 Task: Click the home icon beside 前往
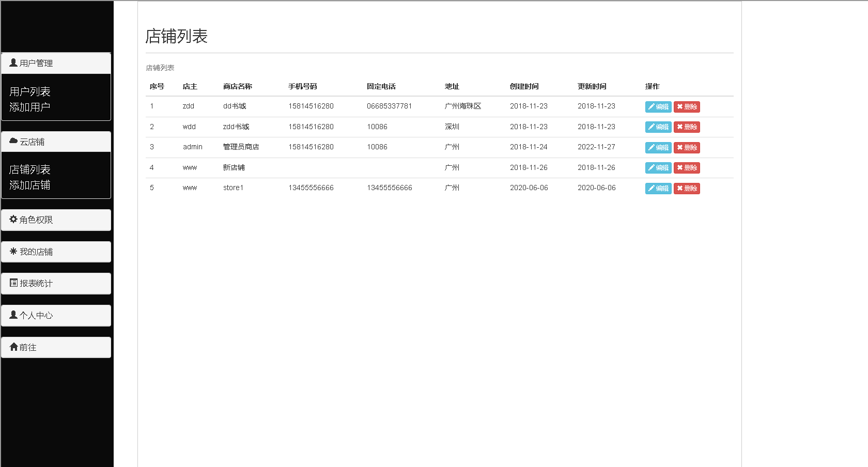(x=13, y=347)
